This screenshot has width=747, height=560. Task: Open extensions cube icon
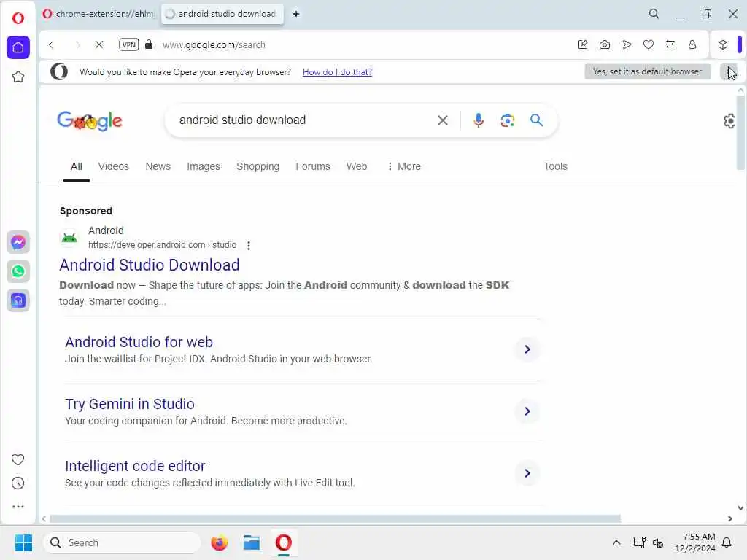click(x=723, y=44)
